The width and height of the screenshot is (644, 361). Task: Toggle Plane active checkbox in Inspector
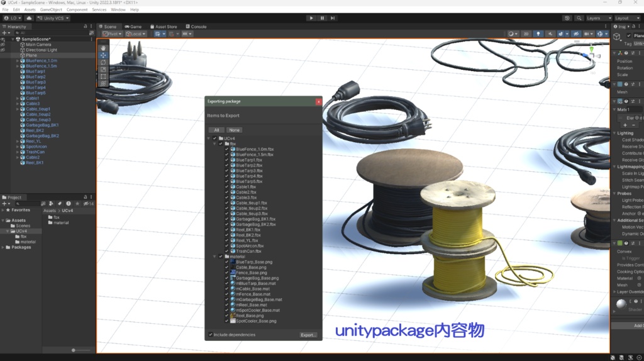pos(629,36)
